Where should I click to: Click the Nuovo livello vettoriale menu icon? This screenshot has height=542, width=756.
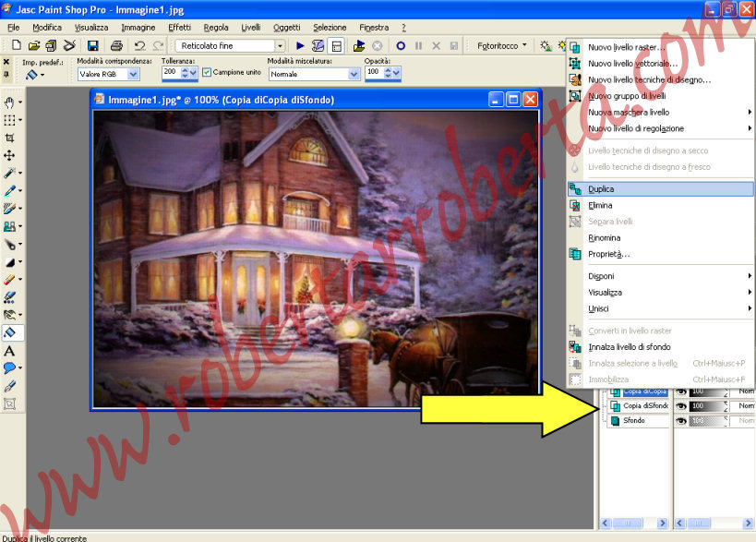(x=575, y=63)
